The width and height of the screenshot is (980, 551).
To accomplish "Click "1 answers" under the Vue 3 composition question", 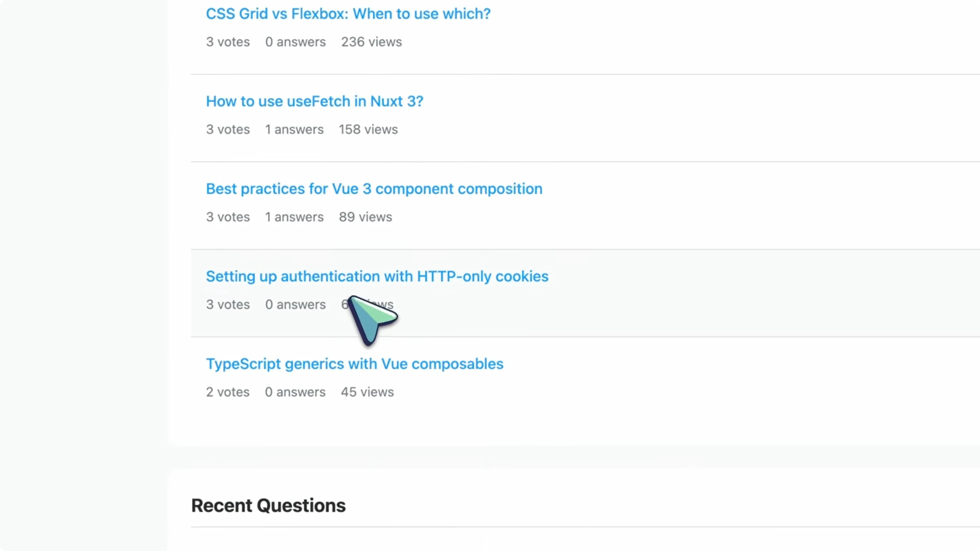I will coord(294,217).
